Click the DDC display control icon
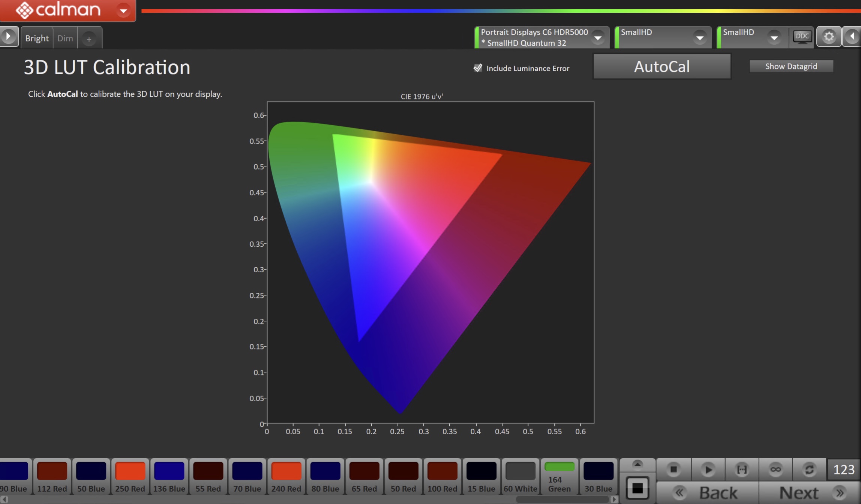Screen dimensions: 861x504 pos(802,37)
